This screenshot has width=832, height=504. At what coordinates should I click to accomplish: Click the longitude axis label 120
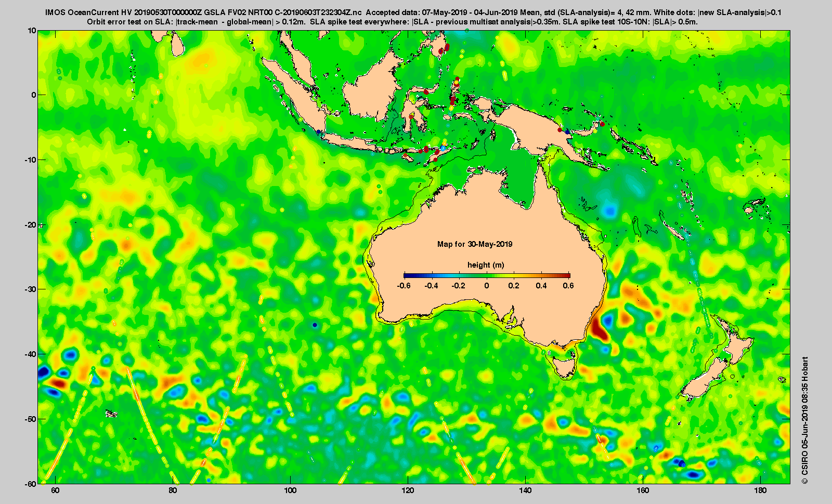(x=408, y=491)
